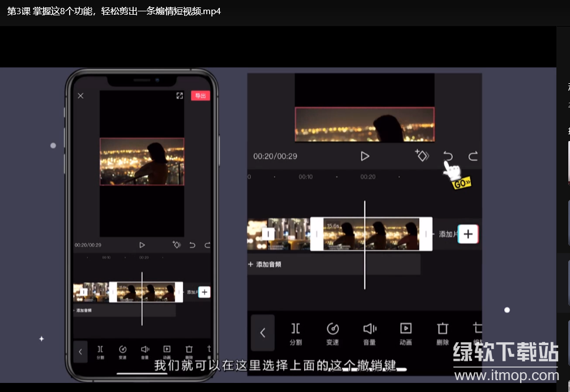Click the white plus button in the enlarged timeline
The image size is (570, 392).
[468, 233]
